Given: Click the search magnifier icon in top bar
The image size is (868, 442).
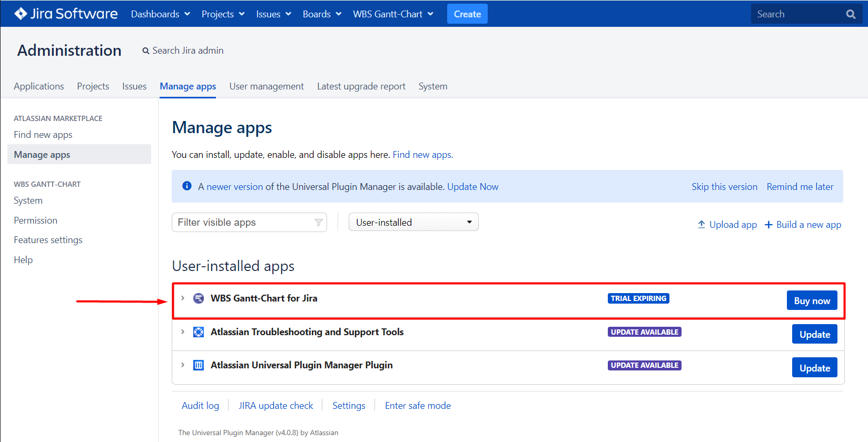Looking at the screenshot, I should [851, 14].
